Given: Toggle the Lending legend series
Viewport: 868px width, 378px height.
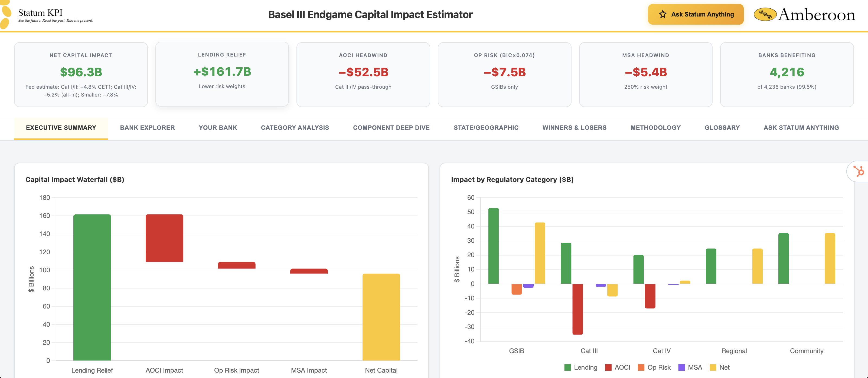Looking at the screenshot, I should [x=581, y=367].
